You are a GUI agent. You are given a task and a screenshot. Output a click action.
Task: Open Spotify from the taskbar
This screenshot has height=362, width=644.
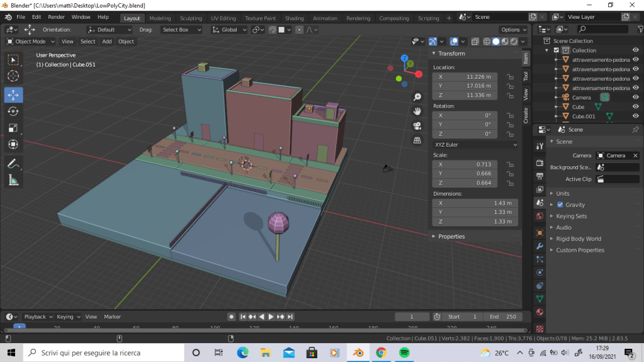tap(404, 353)
